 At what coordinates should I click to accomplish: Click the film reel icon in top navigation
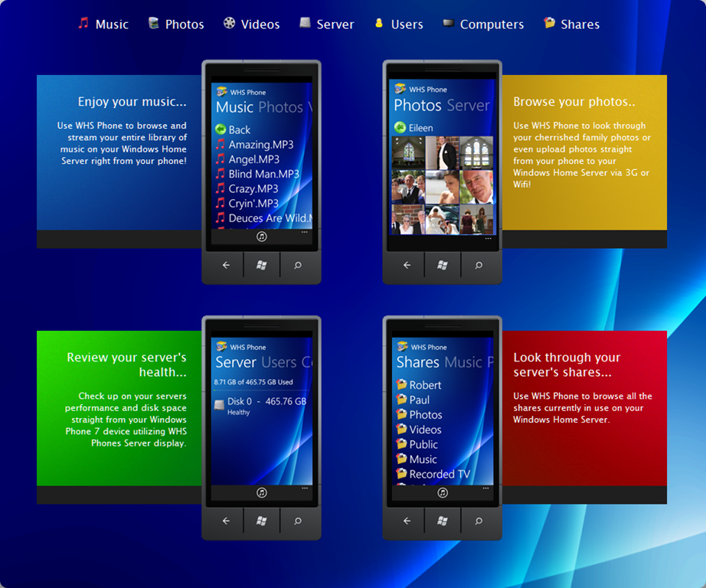(229, 23)
